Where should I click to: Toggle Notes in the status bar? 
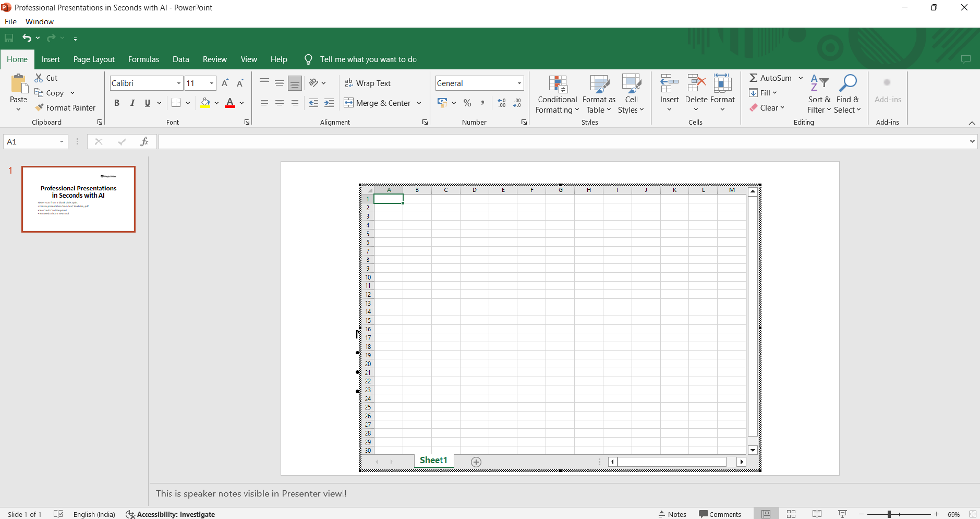[672, 514]
